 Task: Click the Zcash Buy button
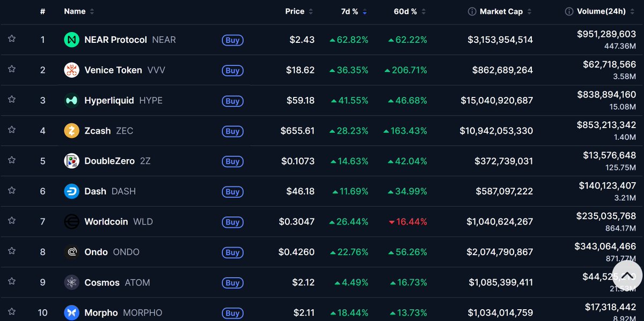[x=232, y=131]
